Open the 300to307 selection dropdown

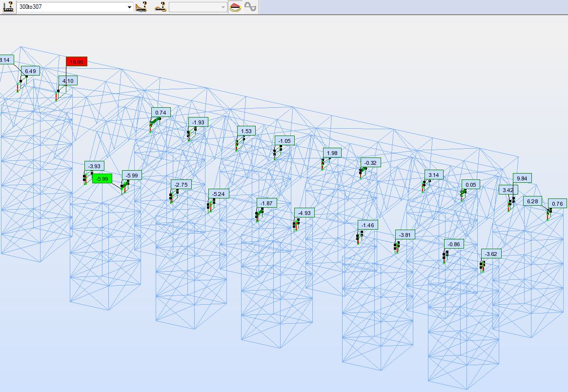[x=129, y=7]
